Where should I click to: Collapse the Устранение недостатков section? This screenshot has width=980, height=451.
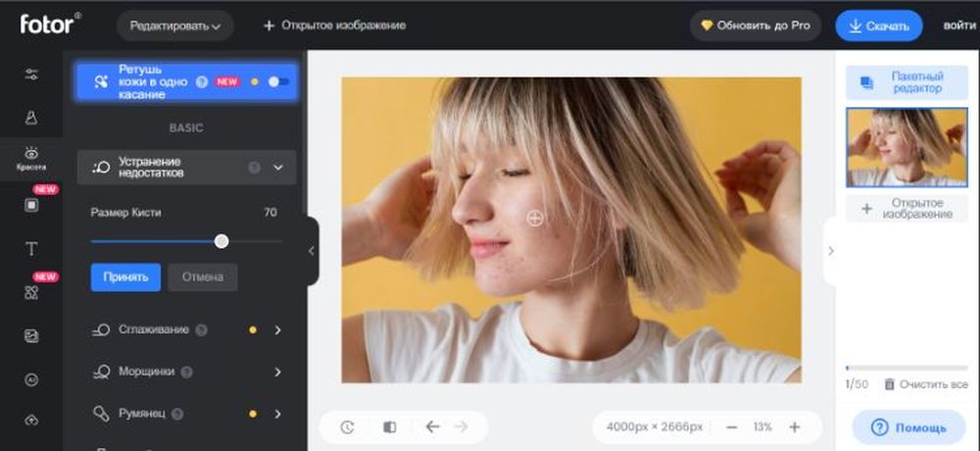tap(278, 167)
